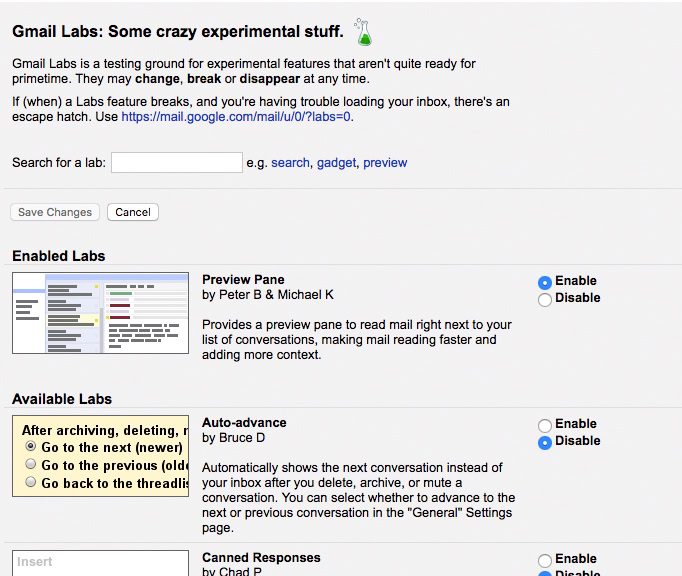Open the Preview Pane thumbnail image

[100, 313]
